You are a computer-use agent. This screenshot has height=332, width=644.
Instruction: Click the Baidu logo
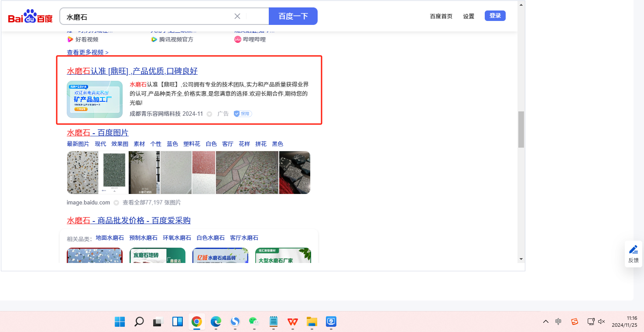point(30,17)
